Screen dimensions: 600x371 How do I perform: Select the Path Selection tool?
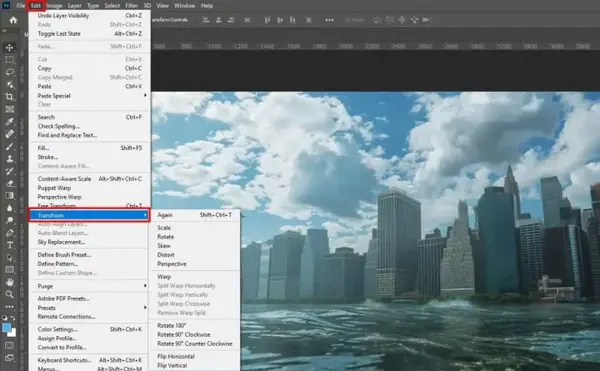point(10,257)
